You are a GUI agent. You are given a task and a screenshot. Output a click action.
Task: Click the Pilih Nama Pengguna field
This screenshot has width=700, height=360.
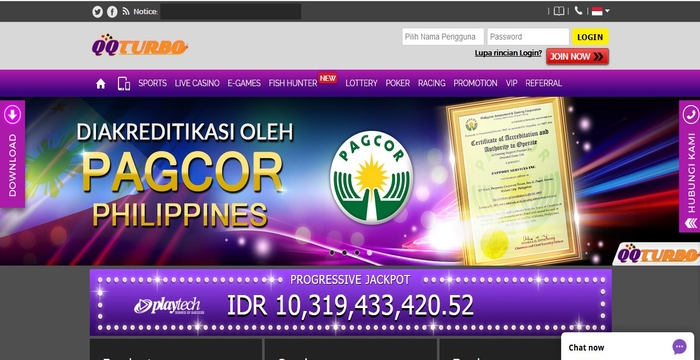[443, 37]
